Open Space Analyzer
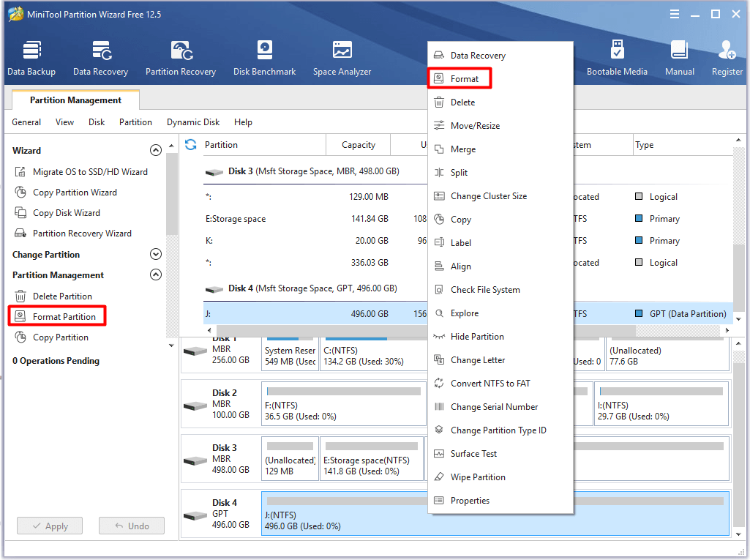This screenshot has height=560, width=750. 342,59
